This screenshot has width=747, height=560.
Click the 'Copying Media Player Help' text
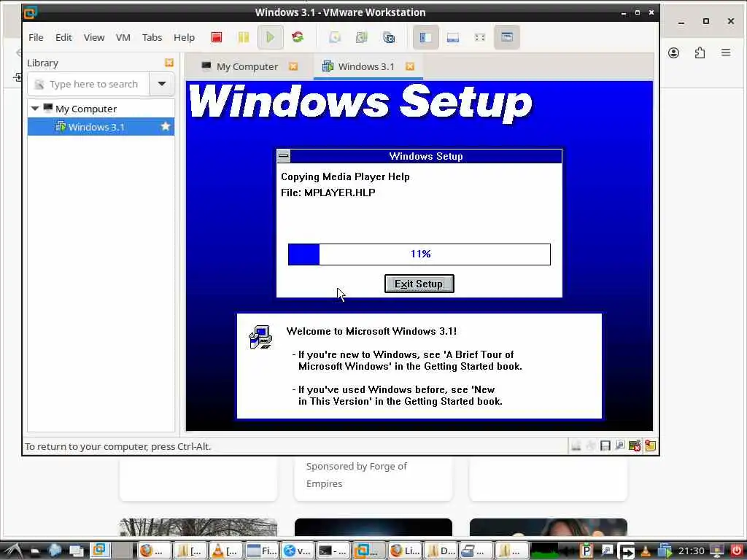pos(345,176)
